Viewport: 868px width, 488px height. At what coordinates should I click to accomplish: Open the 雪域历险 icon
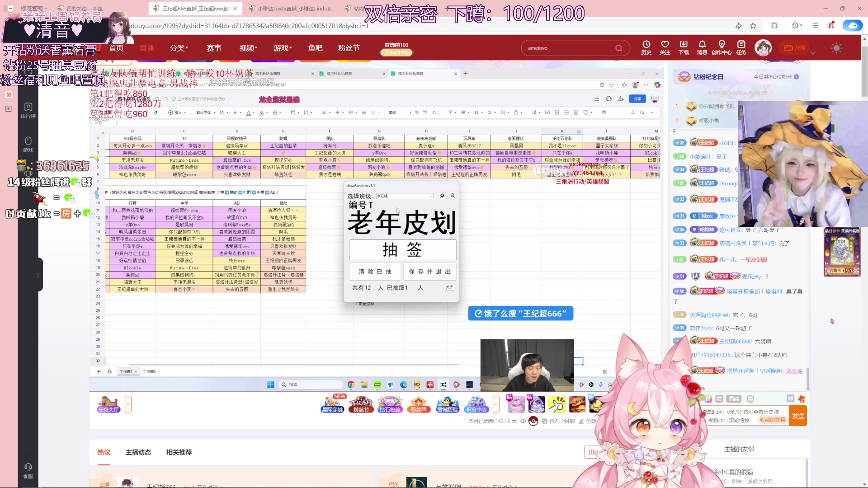pyautogui.click(x=448, y=404)
